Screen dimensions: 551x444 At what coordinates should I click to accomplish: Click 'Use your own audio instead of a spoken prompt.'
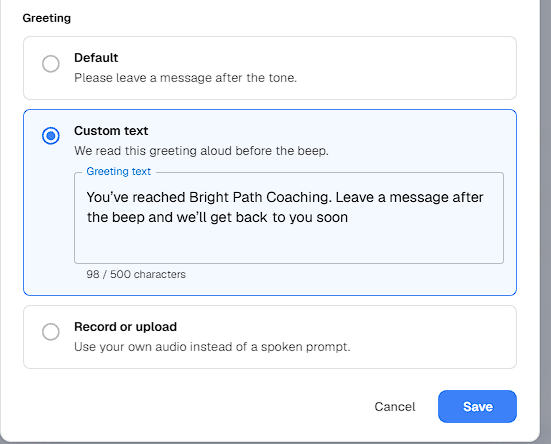(x=212, y=347)
